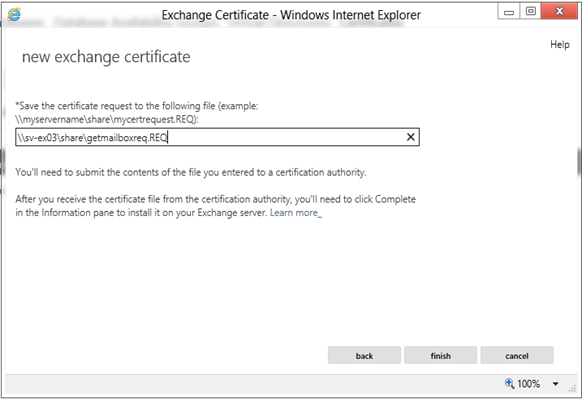Close the Exchange Certificate window
Image resolution: width=582 pixels, height=400 pixels.
pos(559,12)
